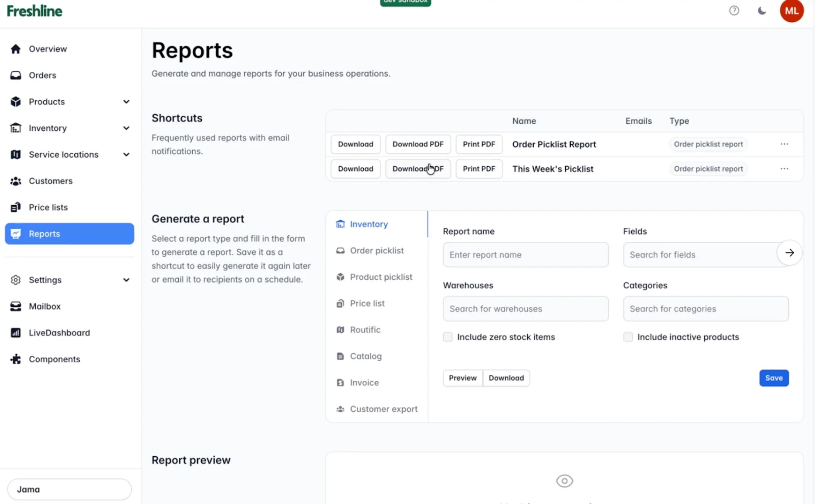Screen dimensions: 815x504
Task: Open the Price lists sidebar item
Action: (48, 207)
